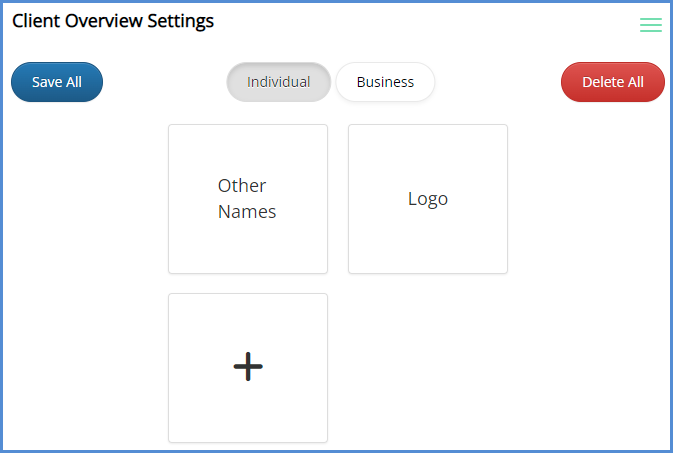Click the blue Save All pill button
Image resolution: width=673 pixels, height=453 pixels.
57,82
